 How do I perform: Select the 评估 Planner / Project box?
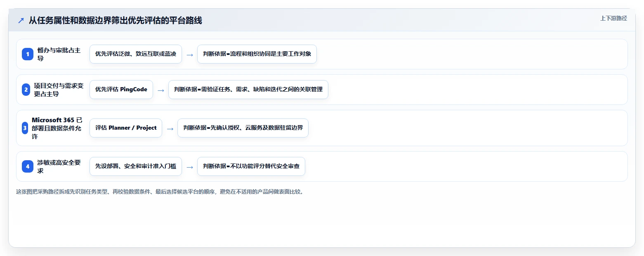tap(126, 128)
